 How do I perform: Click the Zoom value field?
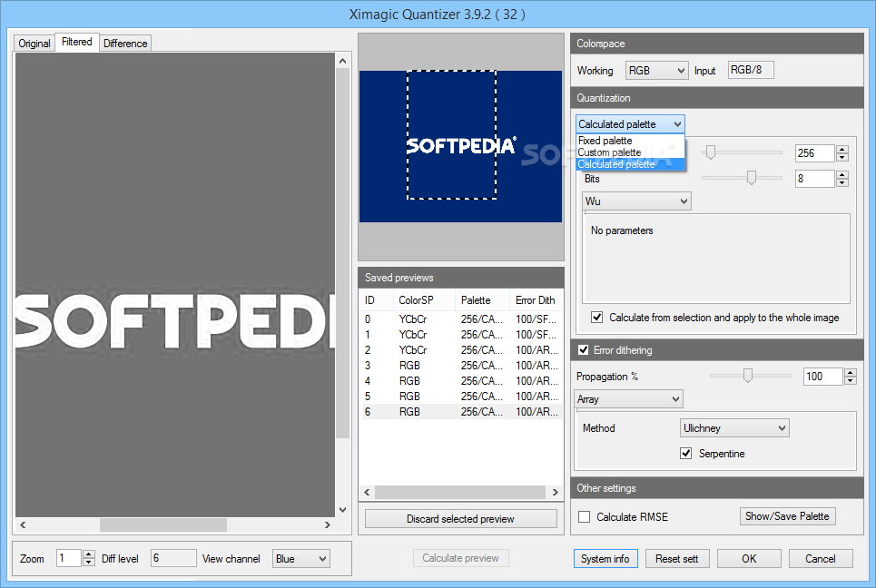point(69,558)
